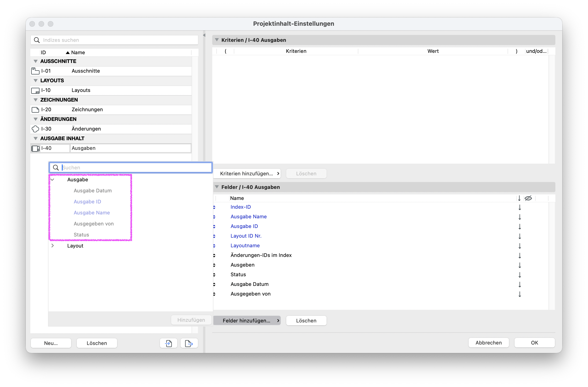Viewport: 588px width, 387px height.
Task: Select Ausgegeben von in the field list
Action: 251,294
